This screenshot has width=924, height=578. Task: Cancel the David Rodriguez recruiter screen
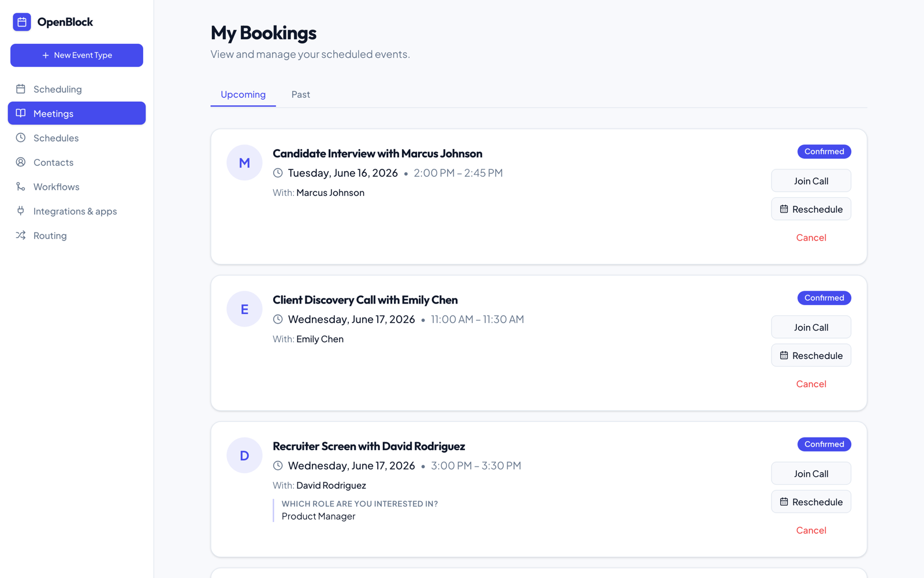click(811, 530)
